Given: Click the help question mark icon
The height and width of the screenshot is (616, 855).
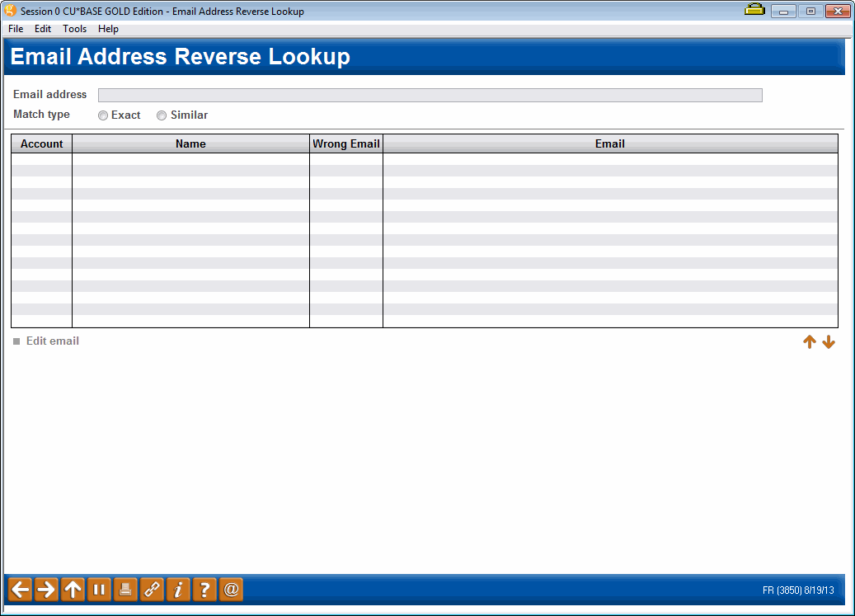Looking at the screenshot, I should [204, 589].
